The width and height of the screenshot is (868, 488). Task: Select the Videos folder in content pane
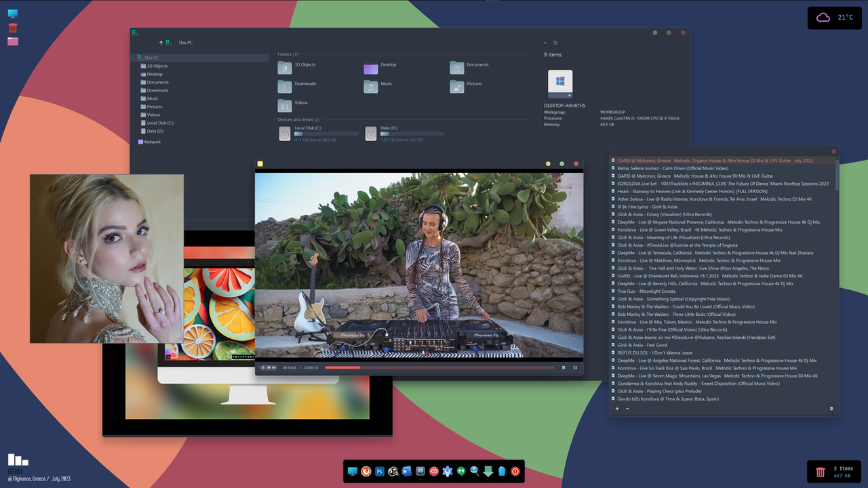tap(293, 105)
